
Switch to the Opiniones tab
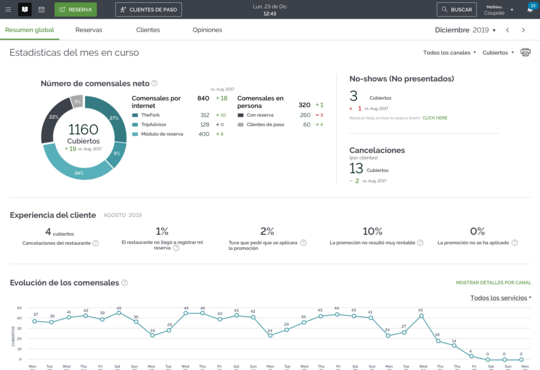207,30
